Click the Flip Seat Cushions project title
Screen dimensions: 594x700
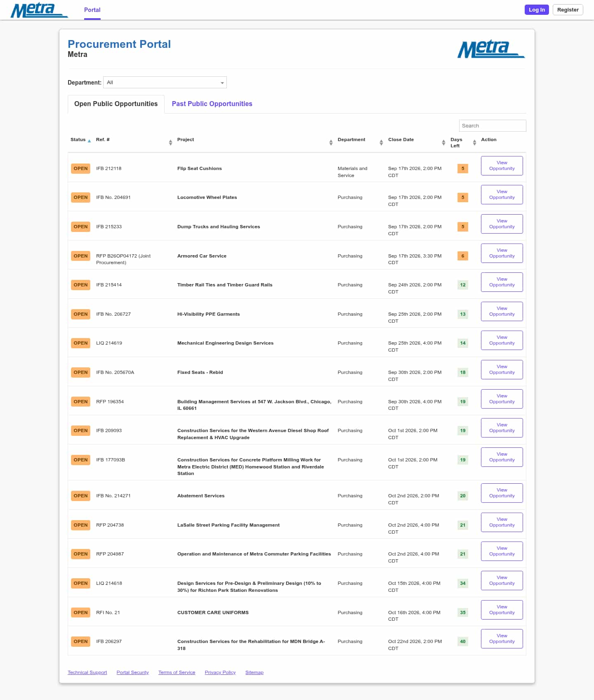pyautogui.click(x=200, y=168)
